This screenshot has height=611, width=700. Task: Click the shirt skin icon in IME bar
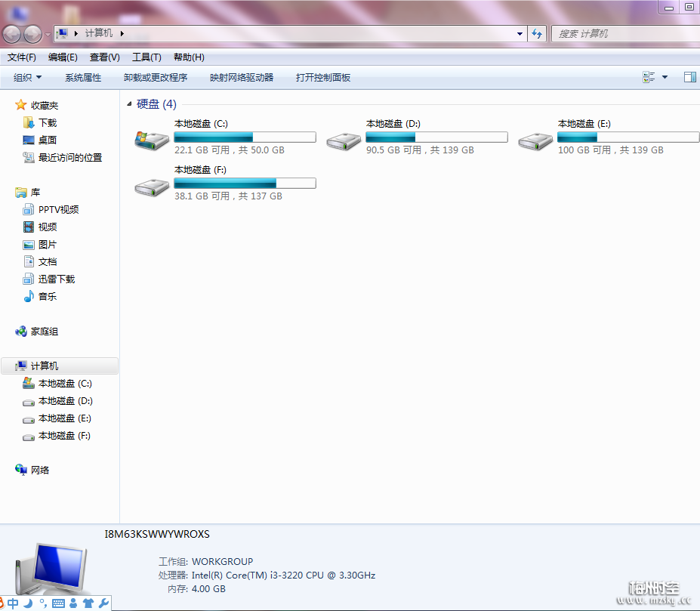(88, 603)
